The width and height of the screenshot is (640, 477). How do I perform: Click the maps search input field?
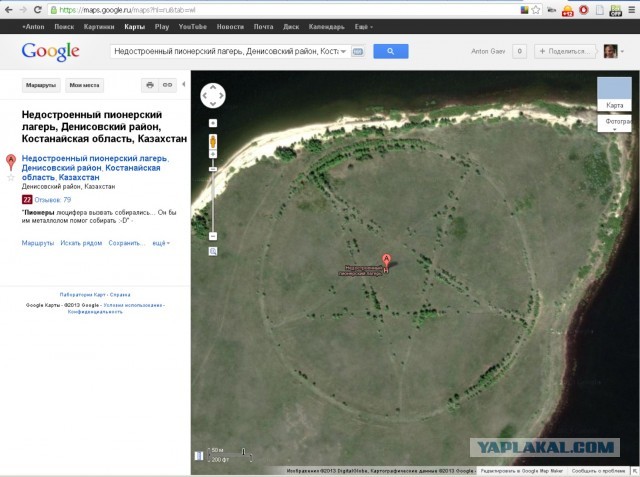225,51
